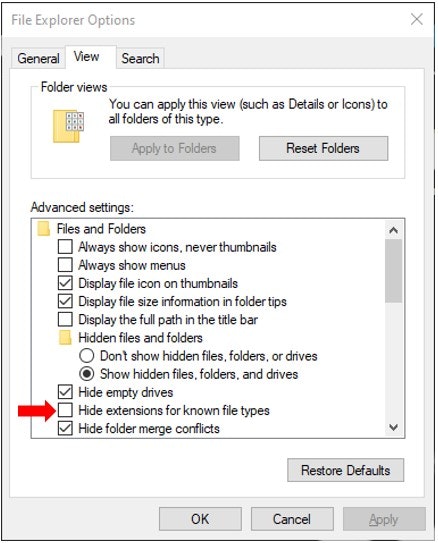
Task: Close the File Explorer Options dialog
Action: tap(417, 19)
